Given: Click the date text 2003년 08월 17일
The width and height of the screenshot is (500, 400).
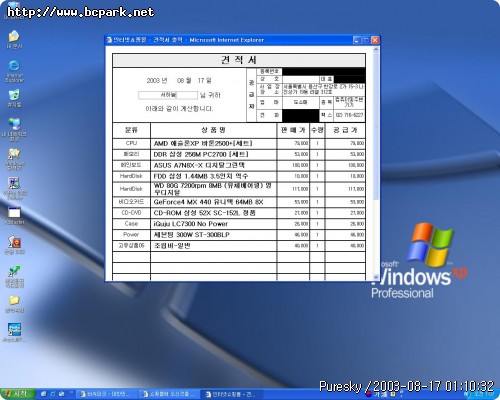Looking at the screenshot, I should coord(179,81).
